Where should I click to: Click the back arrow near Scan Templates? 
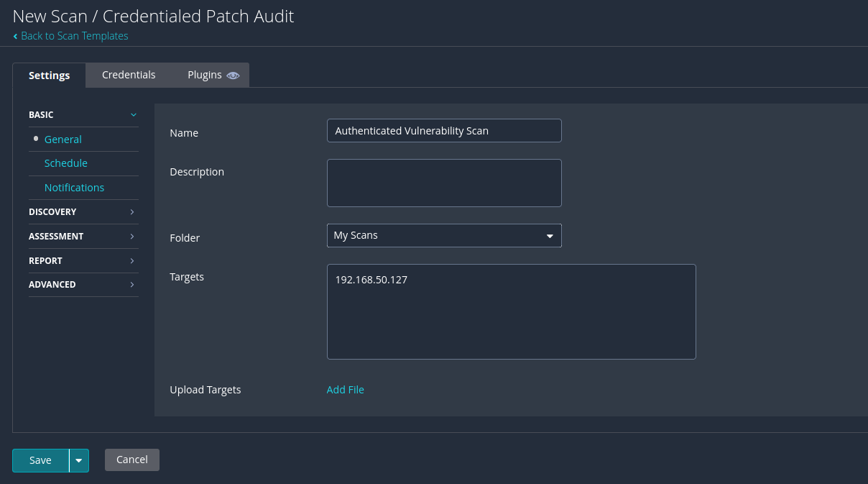click(16, 36)
